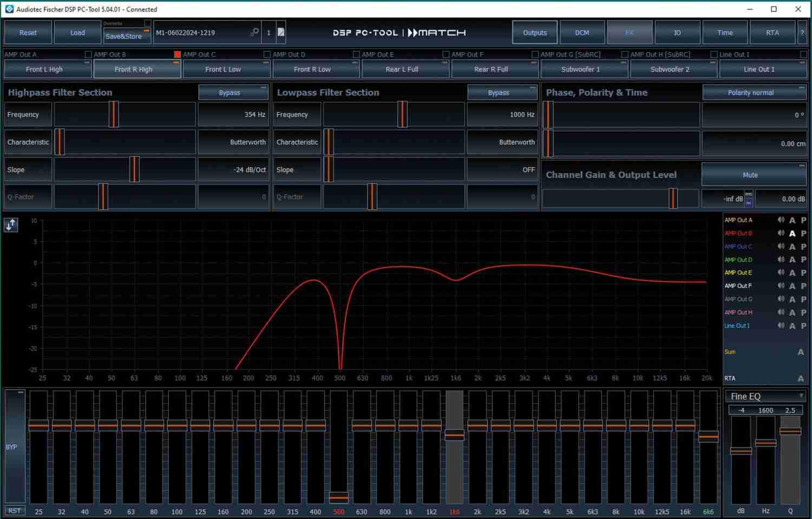Tick the AMP Out G [SubRC] checkbox
The width and height of the screenshot is (812, 519).
tap(625, 54)
